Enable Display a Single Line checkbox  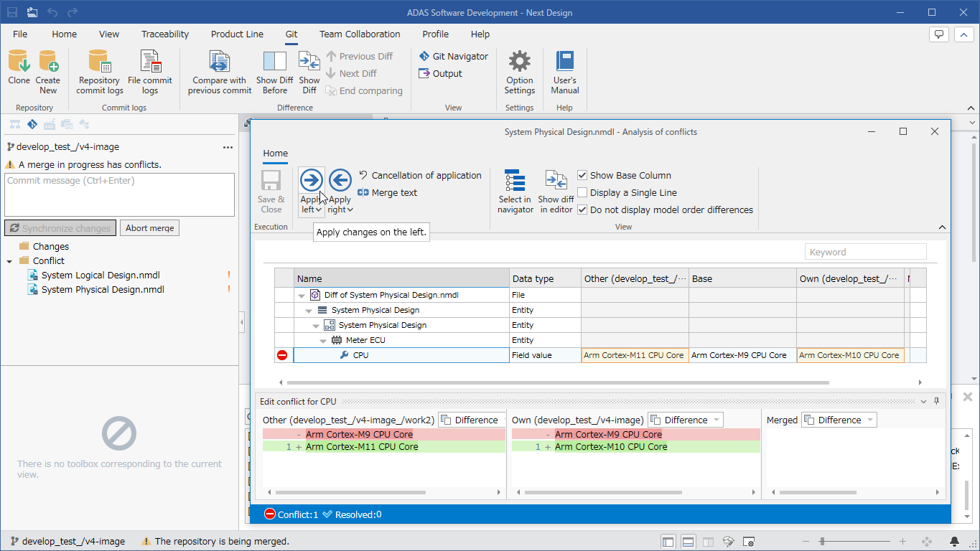[582, 192]
